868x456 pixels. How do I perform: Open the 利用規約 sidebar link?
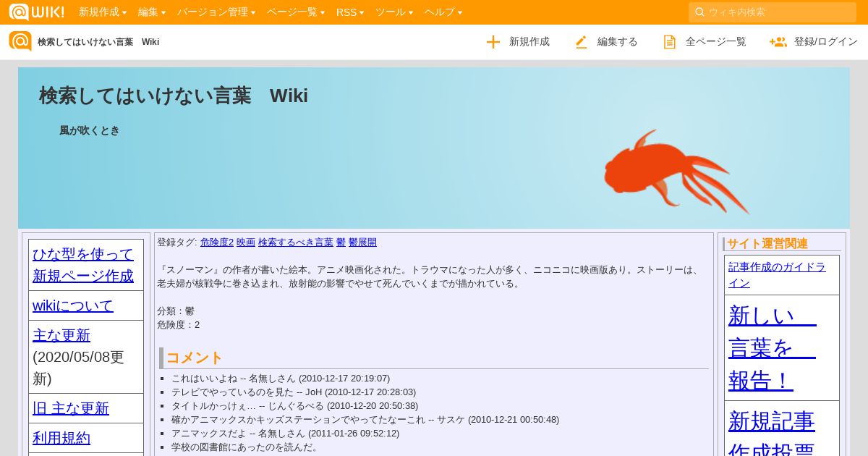click(61, 438)
